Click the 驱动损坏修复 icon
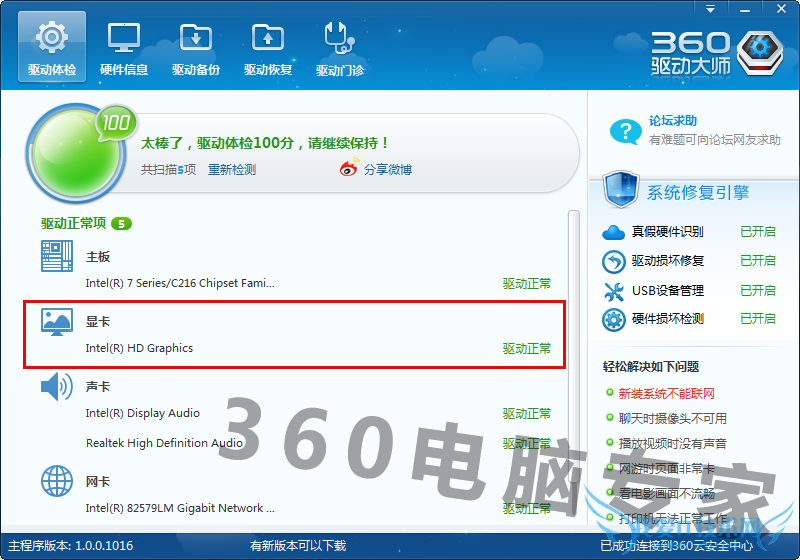The height and width of the screenshot is (560, 800). pyautogui.click(x=613, y=262)
